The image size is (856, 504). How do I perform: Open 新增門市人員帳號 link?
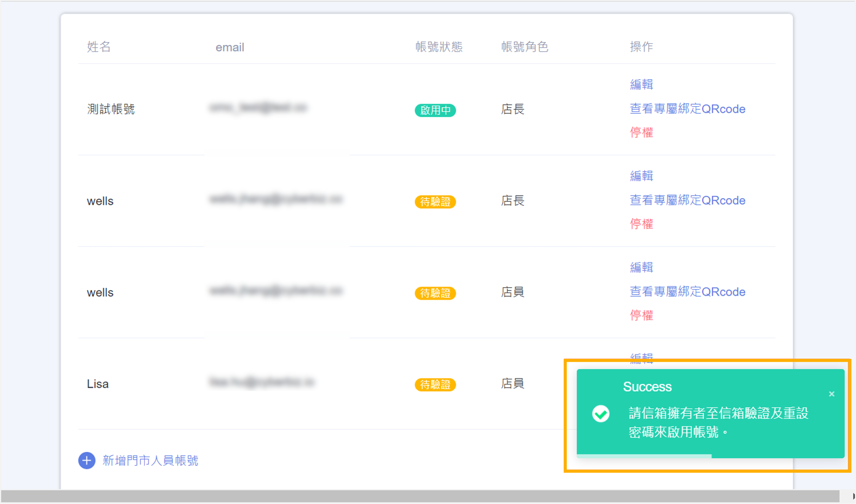pyautogui.click(x=150, y=461)
